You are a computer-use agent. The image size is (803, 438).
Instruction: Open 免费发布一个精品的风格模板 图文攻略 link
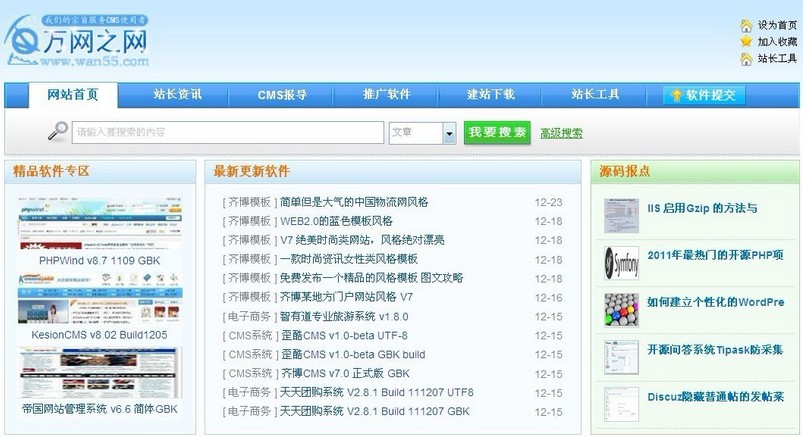[372, 278]
